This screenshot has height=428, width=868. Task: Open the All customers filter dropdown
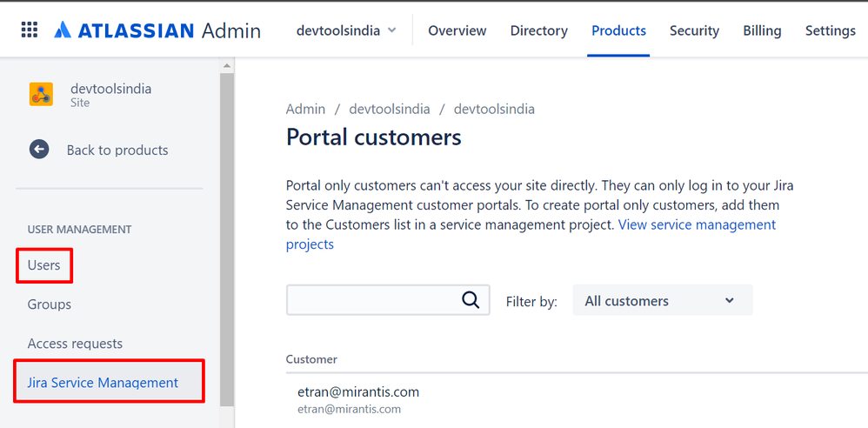click(662, 301)
